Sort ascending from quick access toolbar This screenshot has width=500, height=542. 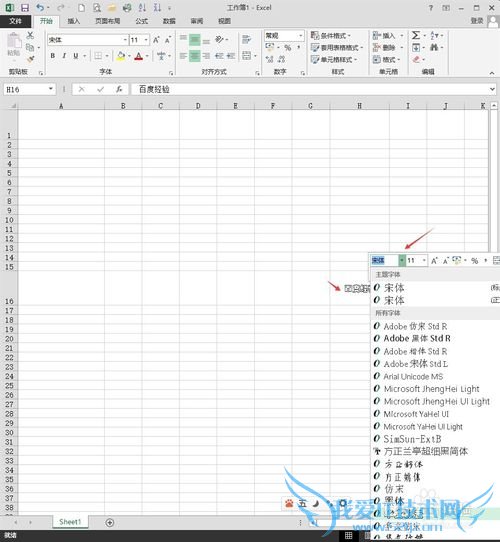click(x=142, y=8)
